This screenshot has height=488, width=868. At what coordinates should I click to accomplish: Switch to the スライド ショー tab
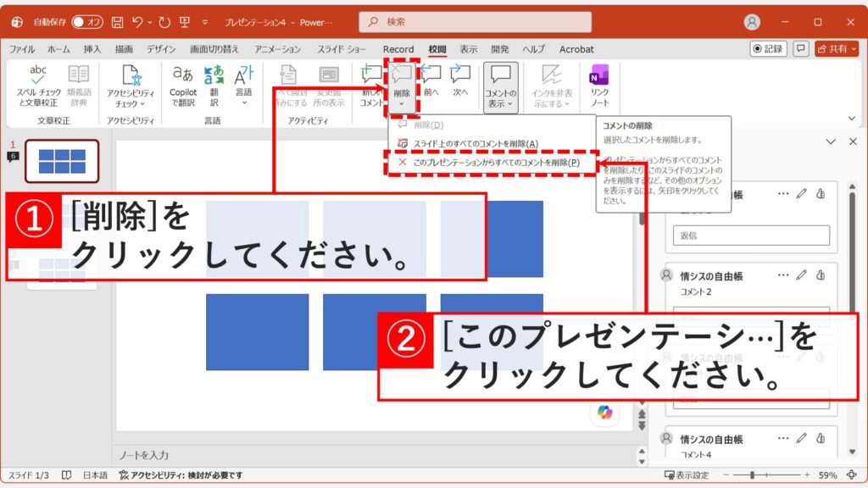point(342,49)
